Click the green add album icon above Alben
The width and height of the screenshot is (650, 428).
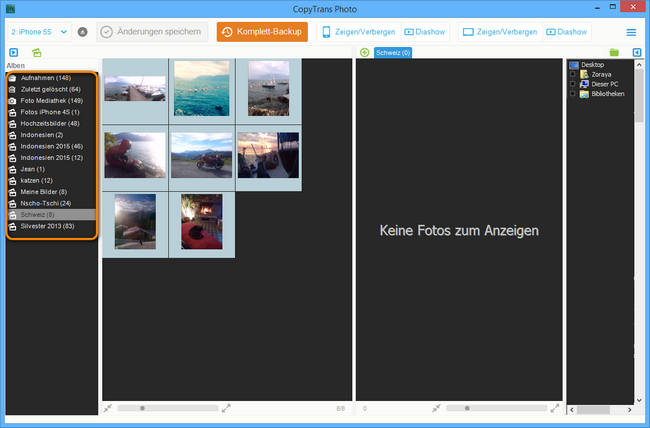coord(37,52)
